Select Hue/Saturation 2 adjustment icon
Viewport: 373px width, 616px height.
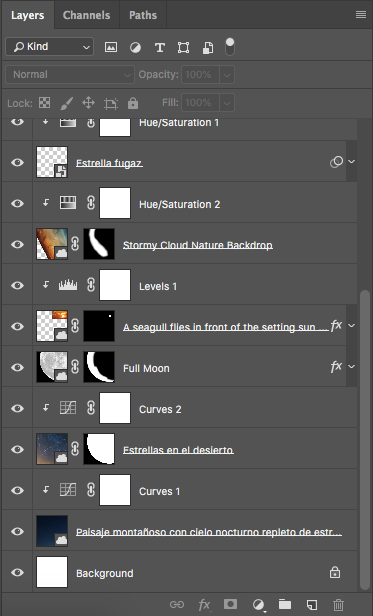point(68,203)
